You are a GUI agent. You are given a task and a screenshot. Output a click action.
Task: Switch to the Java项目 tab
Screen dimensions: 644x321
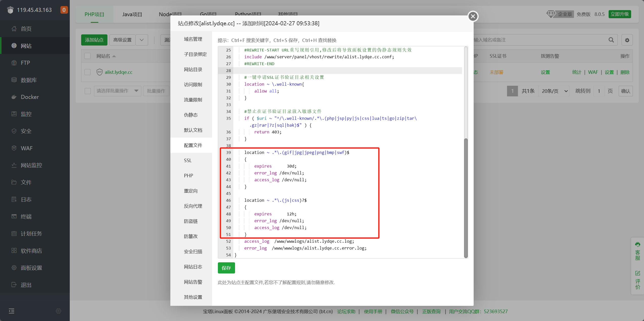pos(132,14)
